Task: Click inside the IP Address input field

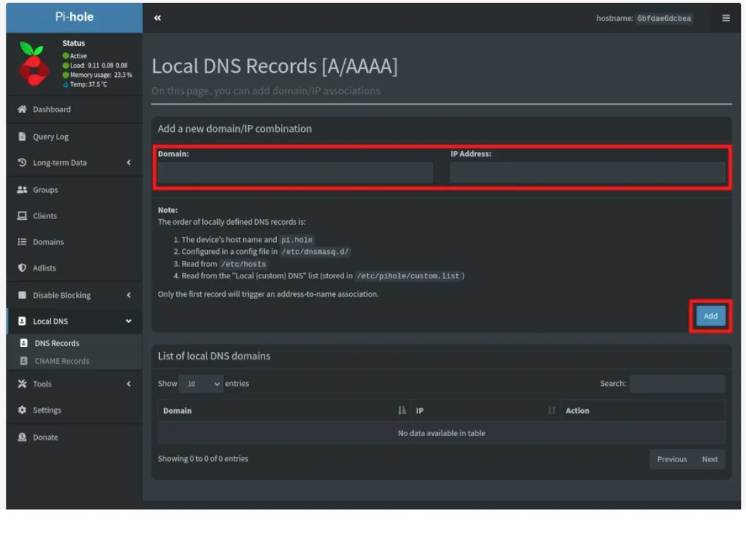Action: click(x=589, y=172)
